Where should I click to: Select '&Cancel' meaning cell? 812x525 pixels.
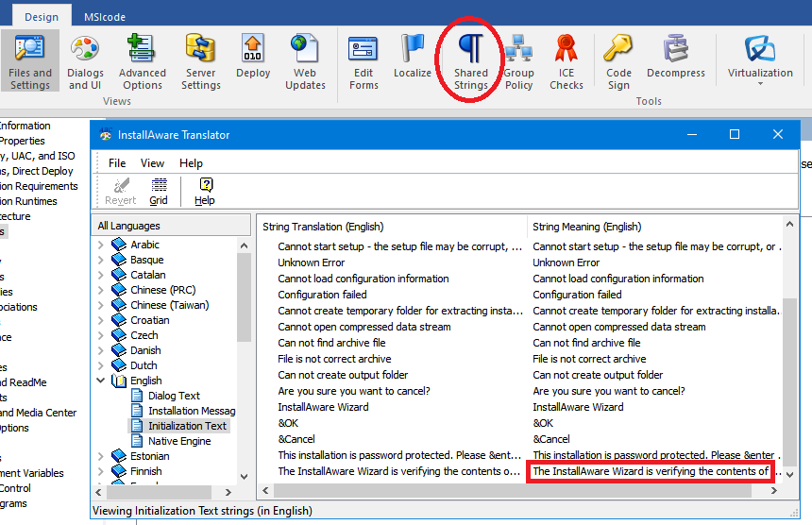pyautogui.click(x=551, y=439)
